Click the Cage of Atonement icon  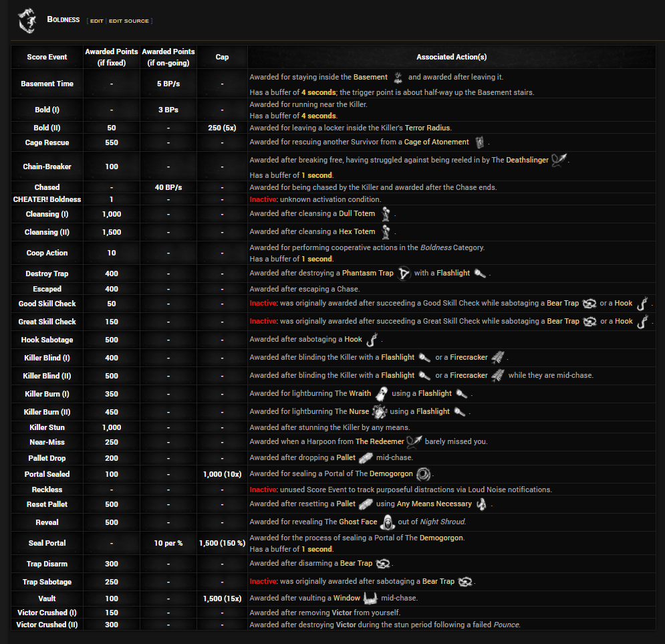[479, 142]
